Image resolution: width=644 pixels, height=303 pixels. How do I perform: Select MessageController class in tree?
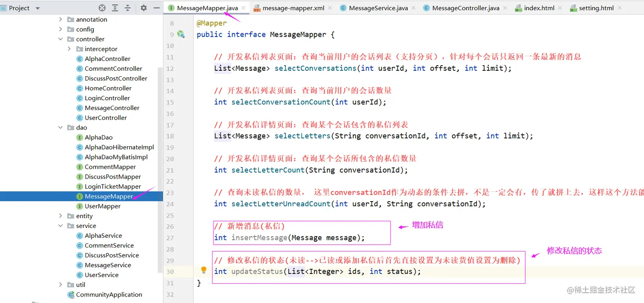(x=112, y=108)
